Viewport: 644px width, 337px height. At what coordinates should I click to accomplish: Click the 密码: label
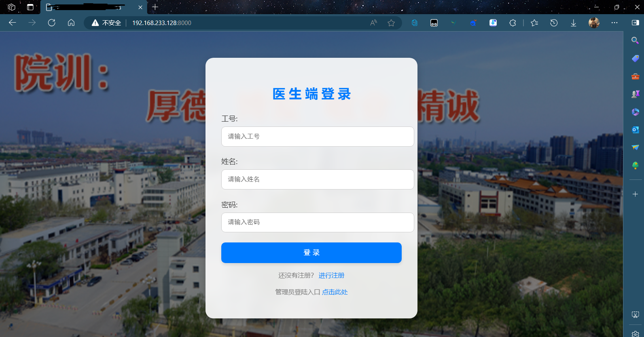tap(229, 205)
